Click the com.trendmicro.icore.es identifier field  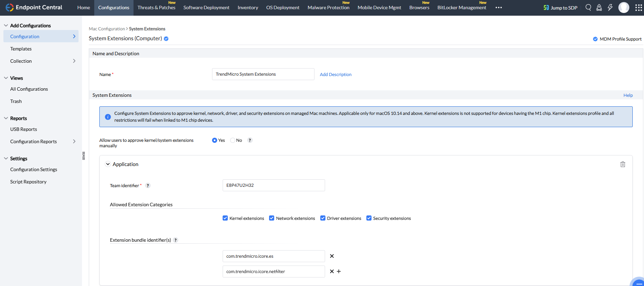click(274, 256)
